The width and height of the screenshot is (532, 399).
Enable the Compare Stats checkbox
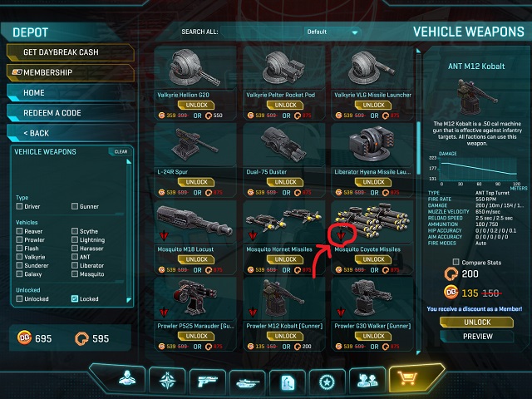(x=456, y=262)
